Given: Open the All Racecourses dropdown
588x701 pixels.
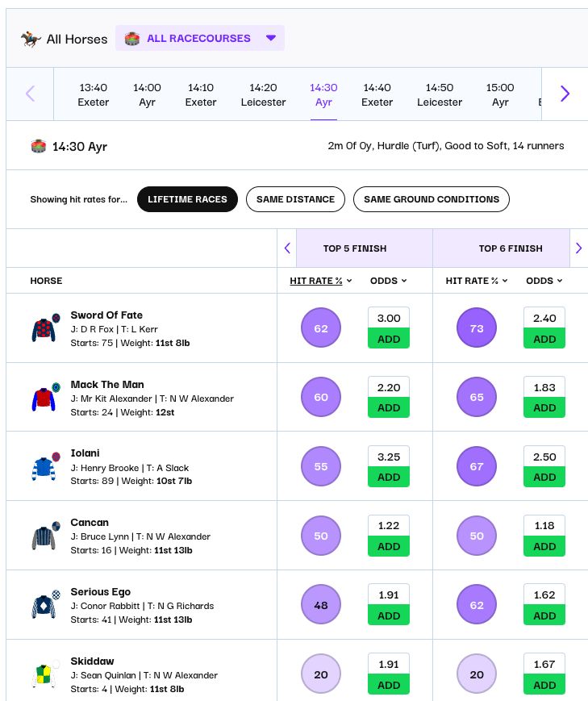Looking at the screenshot, I should click(x=200, y=38).
